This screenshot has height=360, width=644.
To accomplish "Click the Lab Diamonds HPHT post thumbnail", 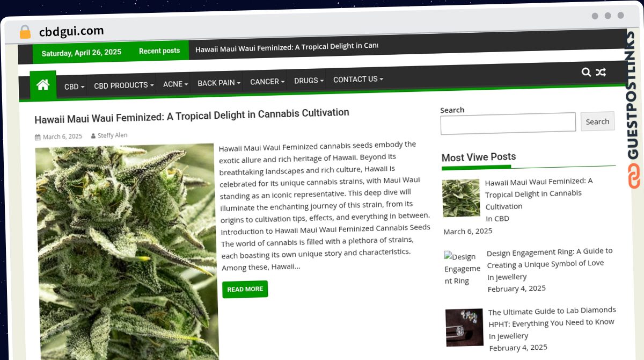I will [464, 327].
